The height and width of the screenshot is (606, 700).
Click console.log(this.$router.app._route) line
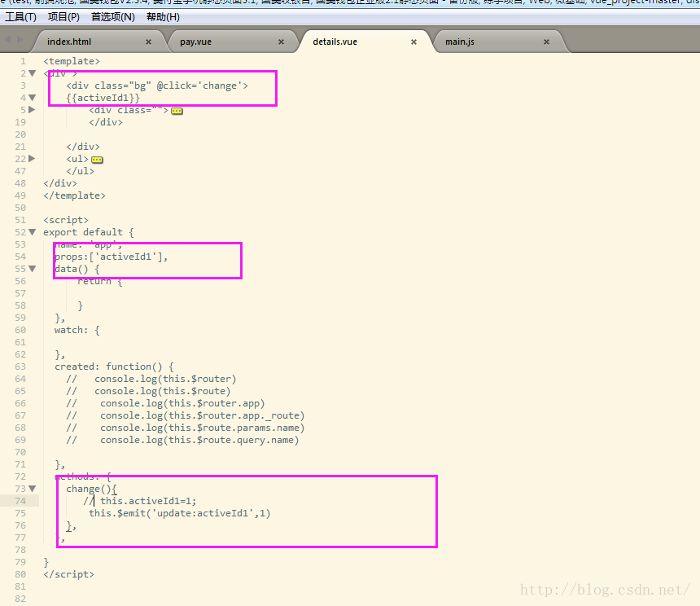[186, 415]
